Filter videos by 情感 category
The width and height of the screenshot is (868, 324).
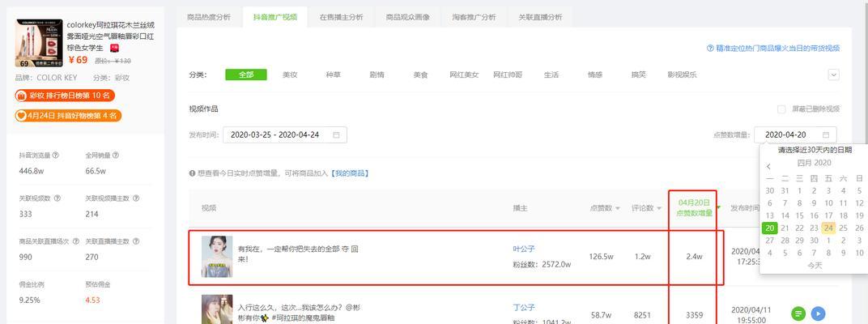[x=595, y=75]
